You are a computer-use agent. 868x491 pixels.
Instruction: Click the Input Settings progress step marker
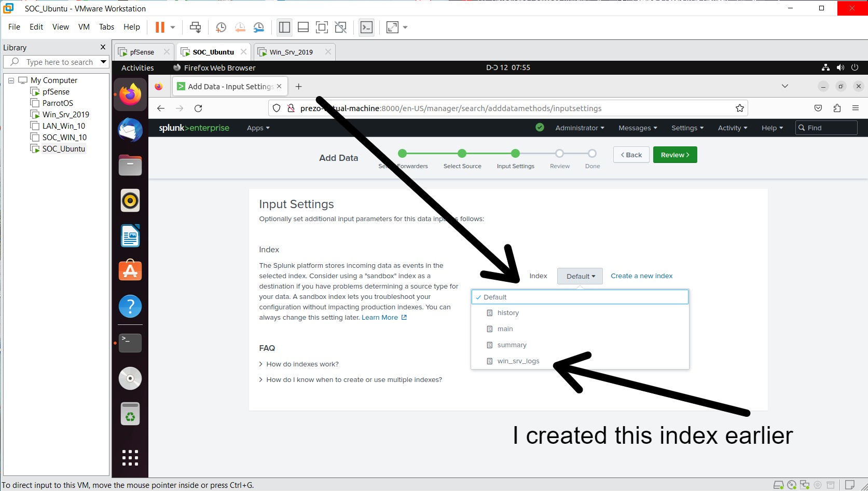[x=515, y=153]
